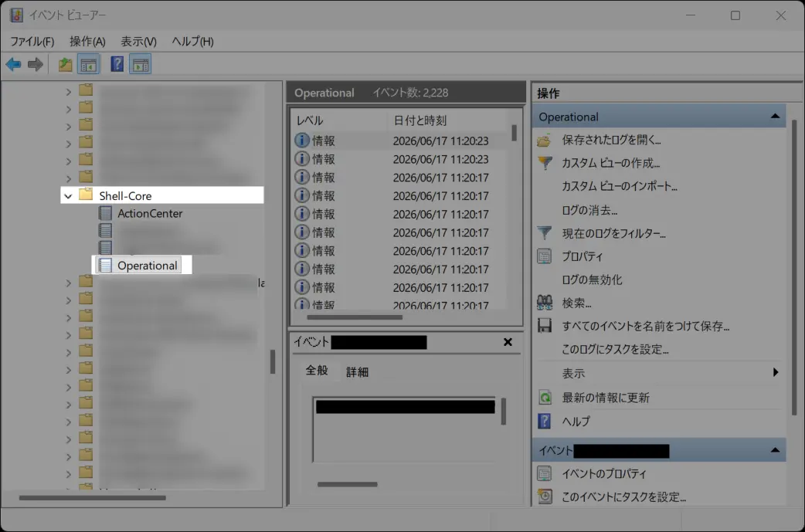Click the open saved log folder icon
The image size is (805, 532).
(544, 140)
